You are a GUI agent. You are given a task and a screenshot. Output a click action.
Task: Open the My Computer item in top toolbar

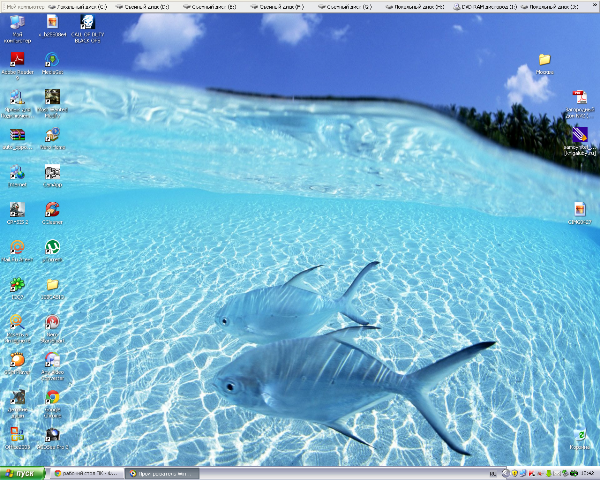[22, 5]
